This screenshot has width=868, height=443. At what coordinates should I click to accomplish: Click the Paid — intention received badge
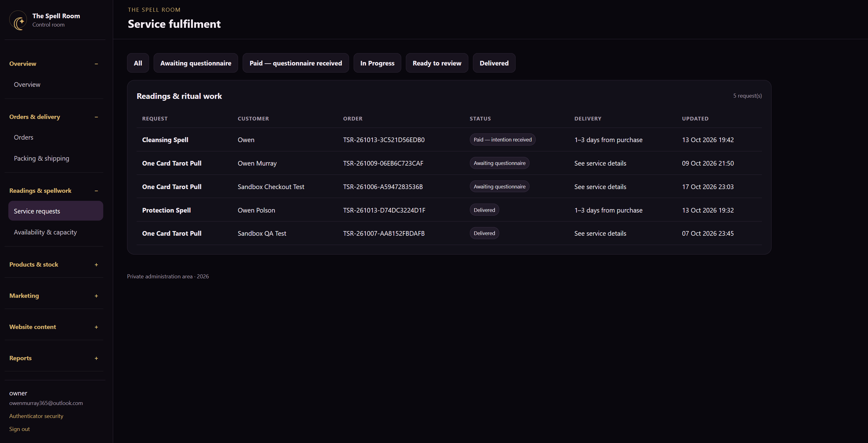pos(502,139)
